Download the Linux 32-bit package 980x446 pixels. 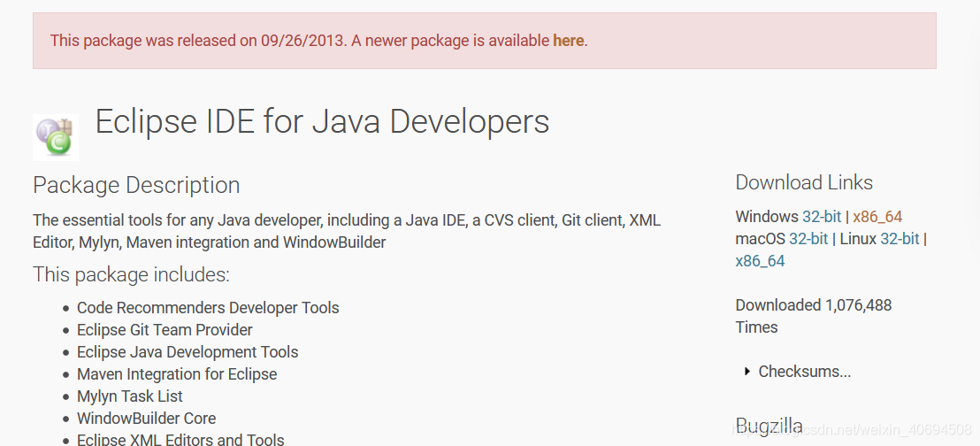point(900,238)
